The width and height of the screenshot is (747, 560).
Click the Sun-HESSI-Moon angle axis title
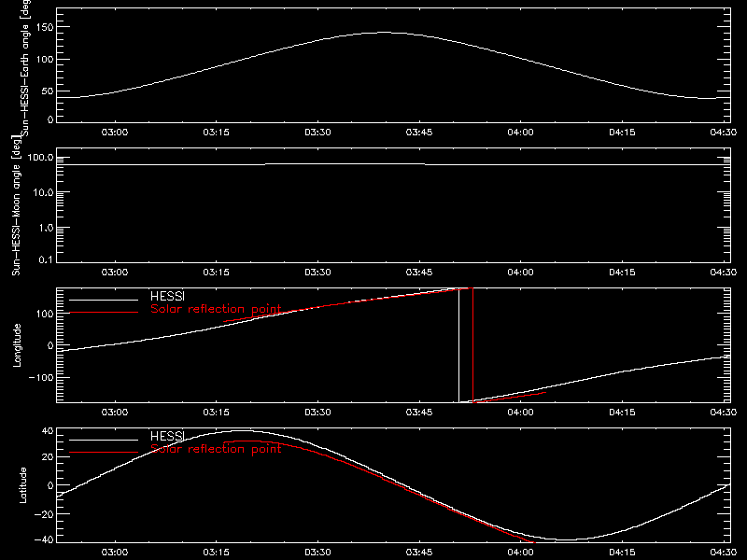(x=16, y=205)
